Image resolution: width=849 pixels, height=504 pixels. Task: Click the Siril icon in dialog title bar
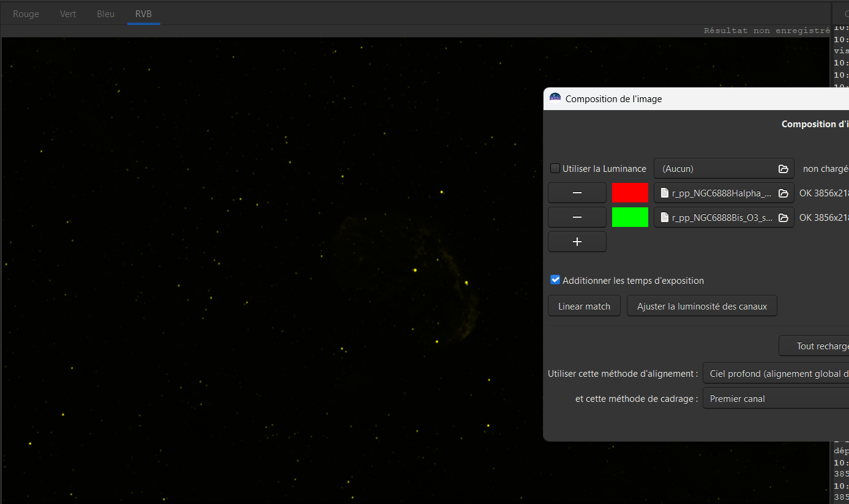coord(555,98)
